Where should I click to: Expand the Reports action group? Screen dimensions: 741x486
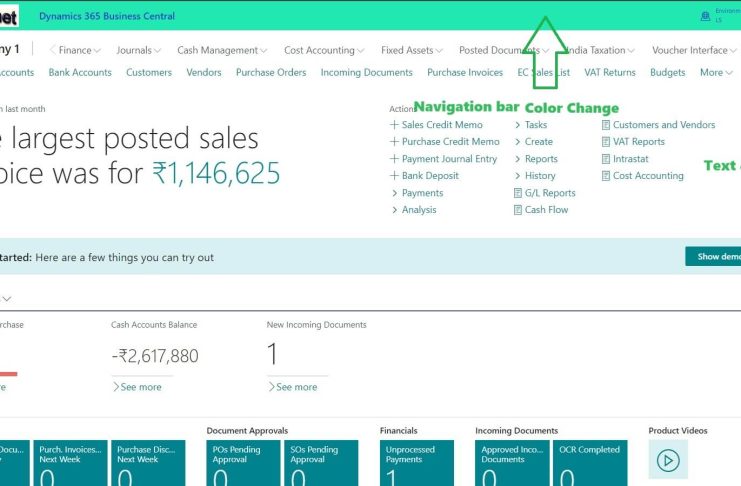[536, 159]
